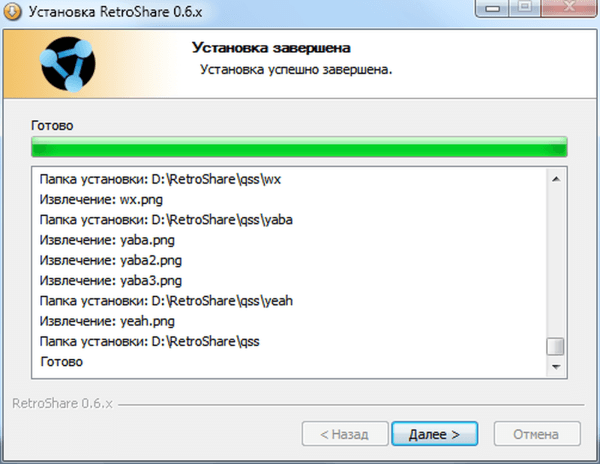This screenshot has height=464, width=600.
Task: Click the Отмена button
Action: [x=537, y=434]
